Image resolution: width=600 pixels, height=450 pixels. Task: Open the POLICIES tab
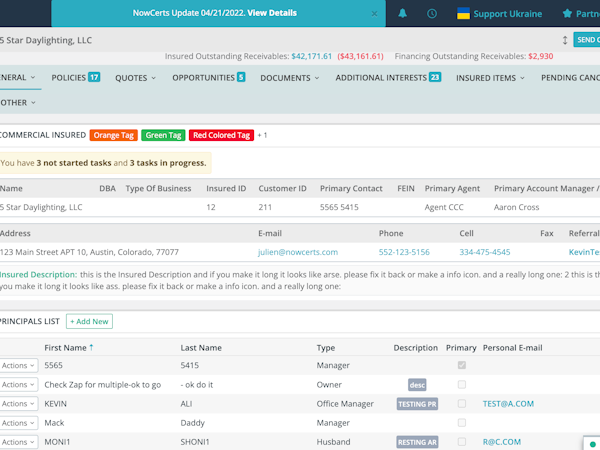[75, 77]
